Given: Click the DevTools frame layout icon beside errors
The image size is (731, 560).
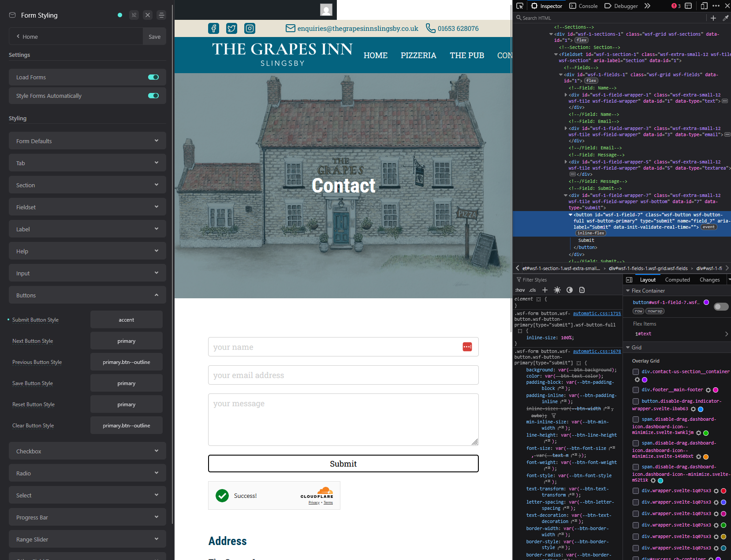Looking at the screenshot, I should tap(688, 6).
